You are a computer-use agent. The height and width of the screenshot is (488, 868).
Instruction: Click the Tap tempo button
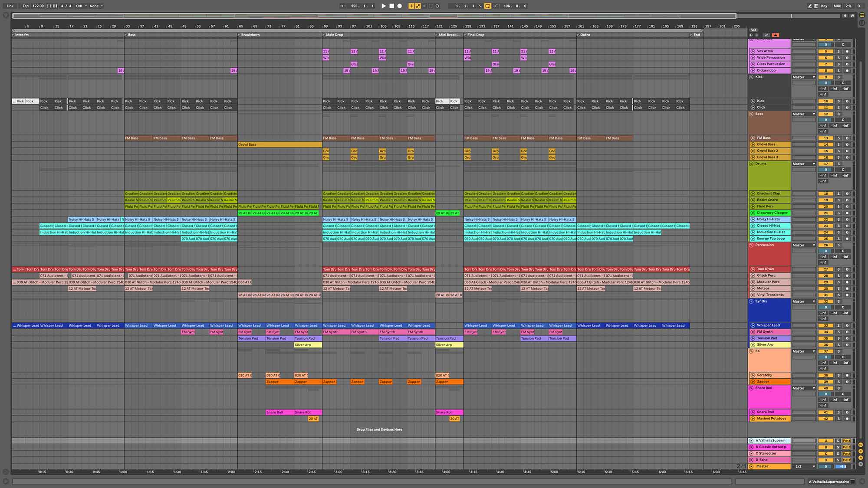(26, 6)
